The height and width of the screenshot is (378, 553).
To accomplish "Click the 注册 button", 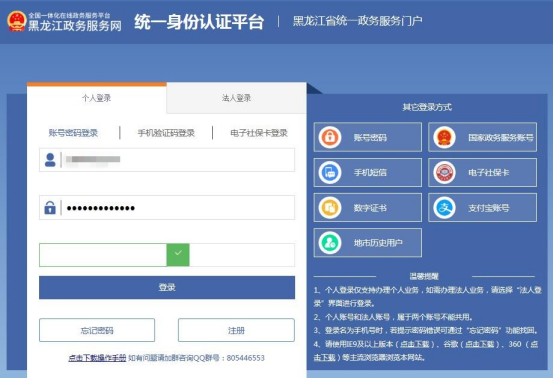I will tap(236, 330).
